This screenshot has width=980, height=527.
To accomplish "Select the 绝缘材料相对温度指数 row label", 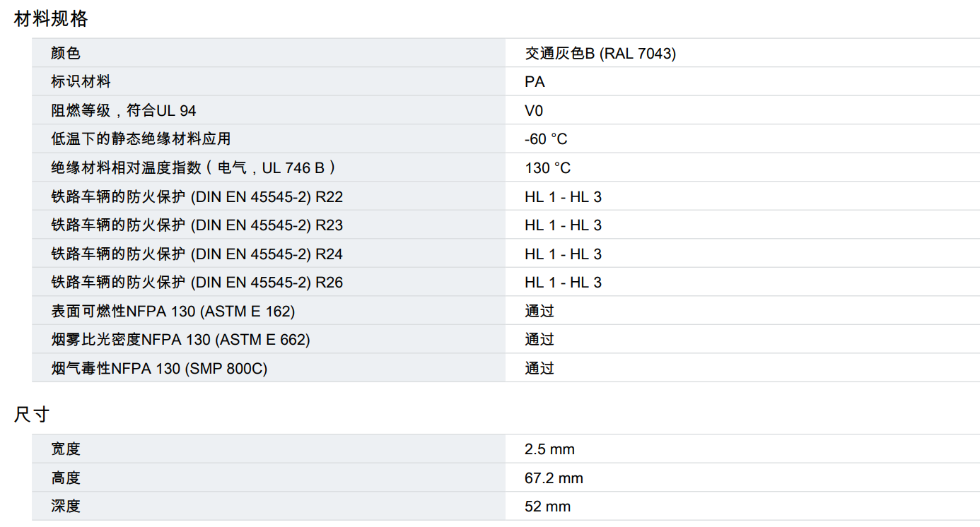I will pos(192,168).
